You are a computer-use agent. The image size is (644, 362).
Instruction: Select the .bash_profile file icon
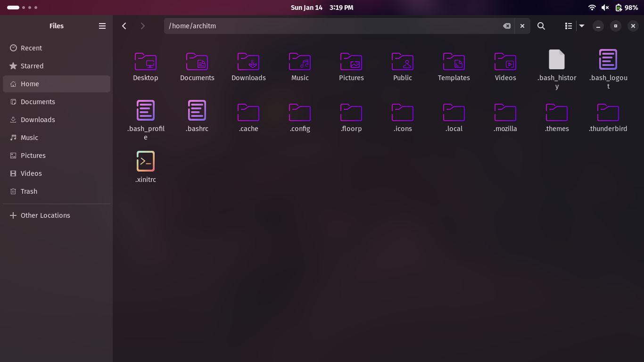coord(145,110)
